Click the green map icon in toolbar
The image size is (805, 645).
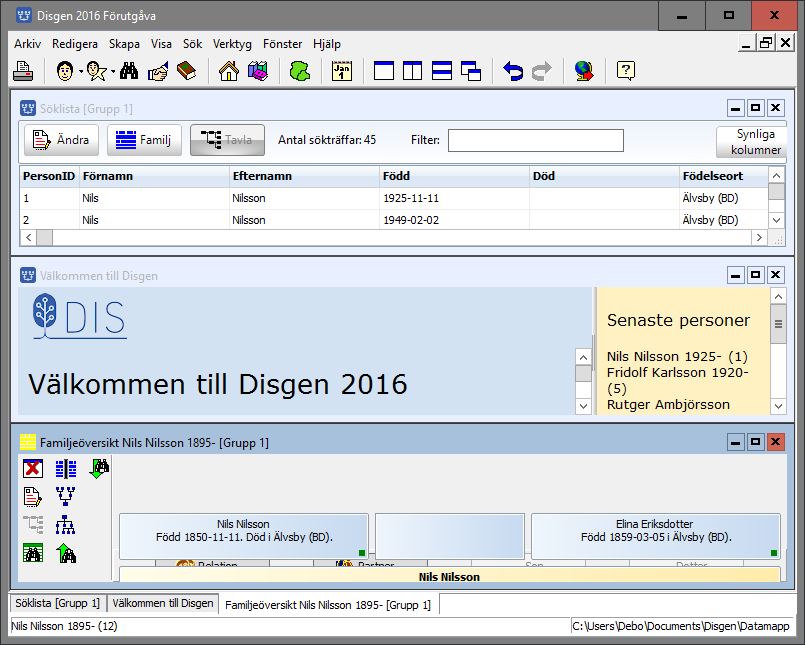click(x=300, y=71)
